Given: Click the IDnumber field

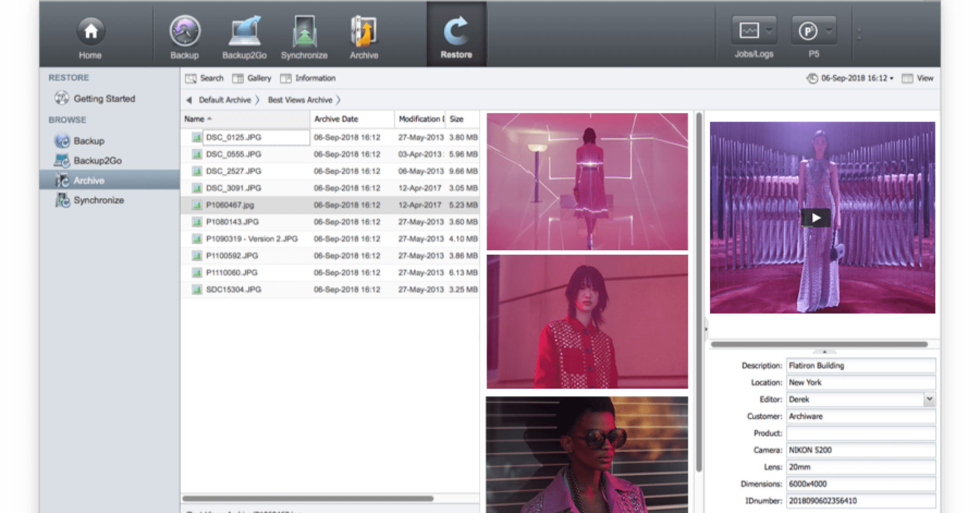Looking at the screenshot, I should [x=861, y=501].
